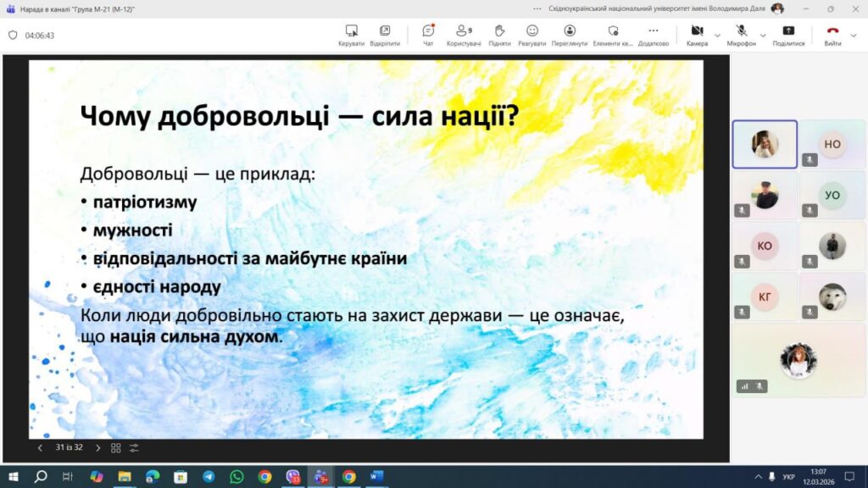Open the Додатково (More) menu
Screen dimensions: 868x488
click(x=653, y=34)
